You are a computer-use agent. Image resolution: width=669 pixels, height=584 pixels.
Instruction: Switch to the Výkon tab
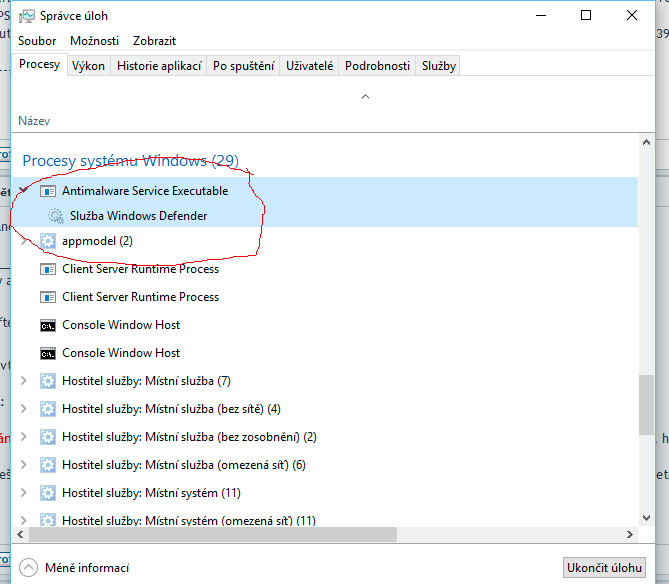88,66
